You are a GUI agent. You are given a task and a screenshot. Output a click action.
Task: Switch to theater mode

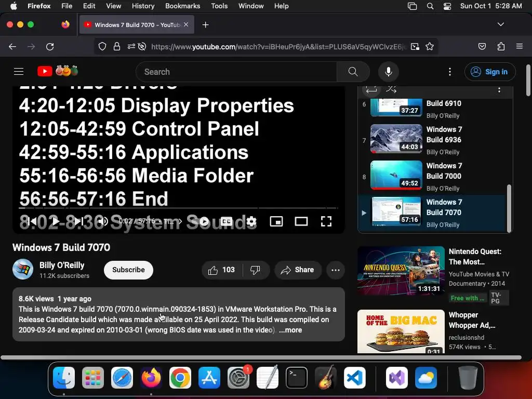301,221
